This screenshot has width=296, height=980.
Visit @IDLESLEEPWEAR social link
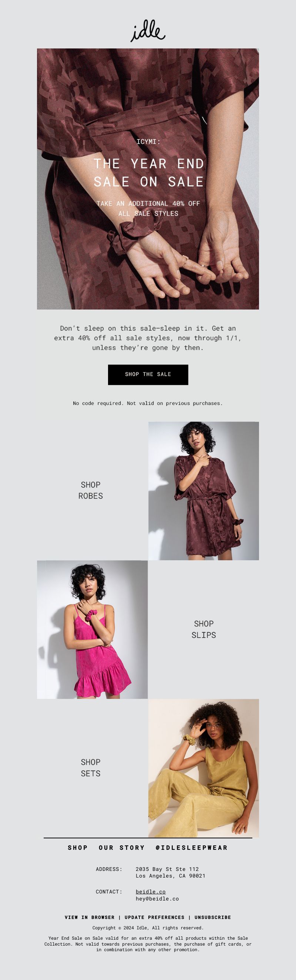[192, 848]
